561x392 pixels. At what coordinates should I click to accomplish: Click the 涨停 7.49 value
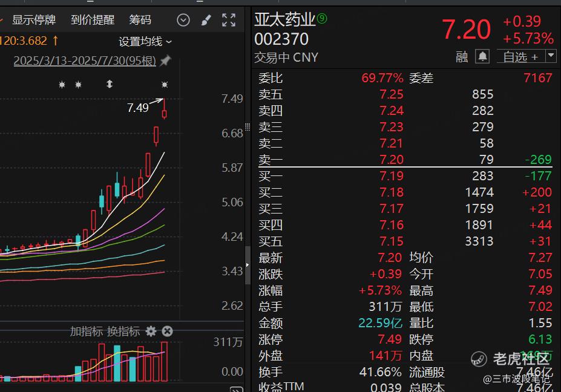(390, 339)
